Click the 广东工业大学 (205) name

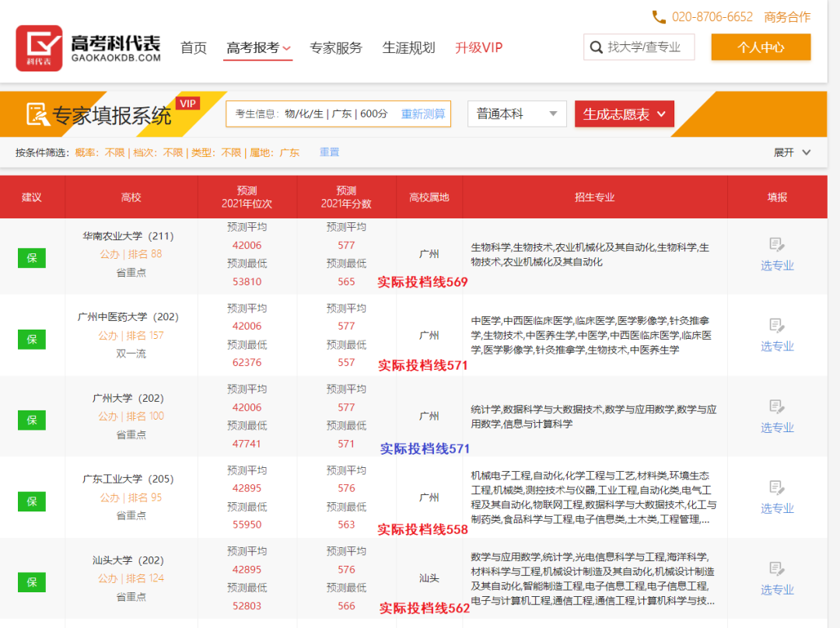point(128,480)
